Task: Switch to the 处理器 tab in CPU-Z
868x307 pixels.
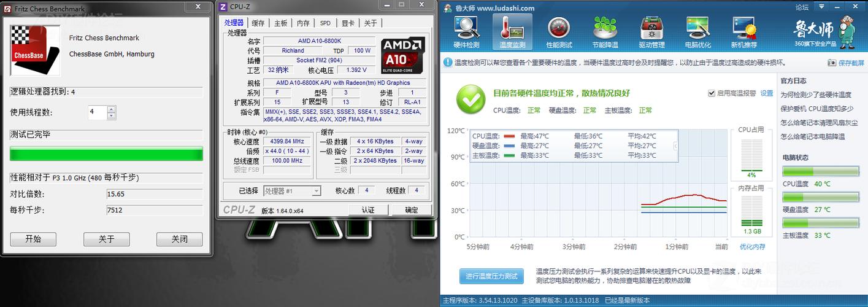Action: coord(234,23)
